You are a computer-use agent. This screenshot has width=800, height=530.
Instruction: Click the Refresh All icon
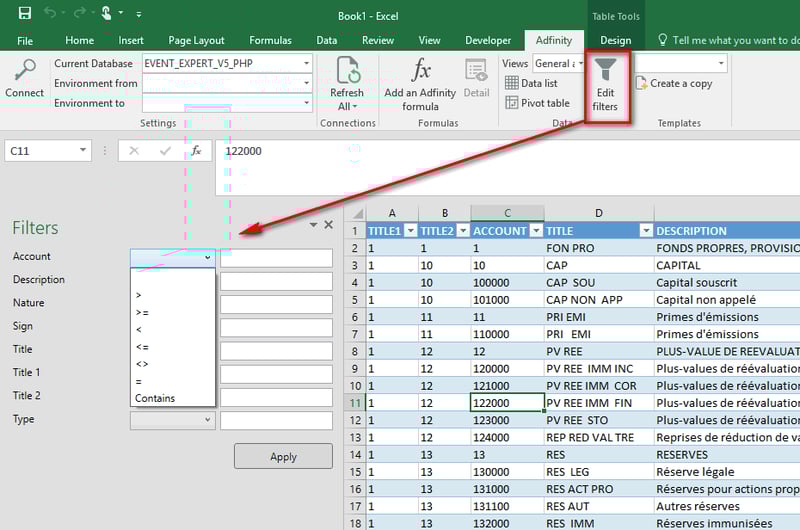click(x=348, y=72)
